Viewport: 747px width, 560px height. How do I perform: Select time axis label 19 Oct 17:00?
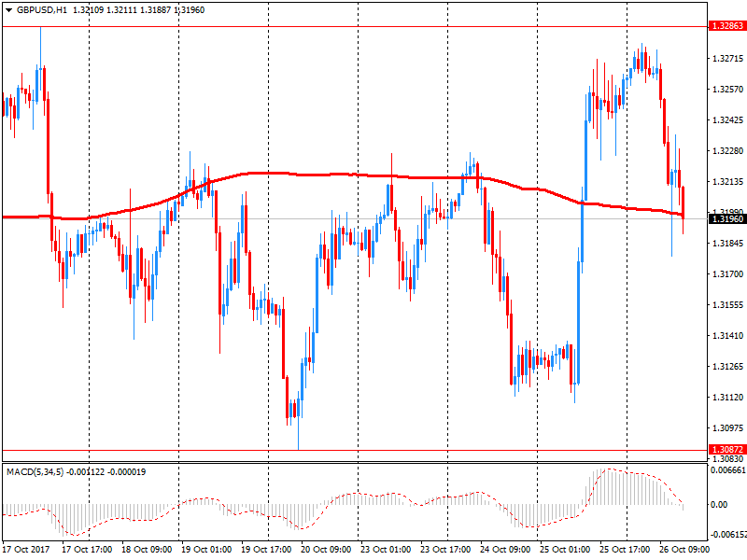point(266,549)
